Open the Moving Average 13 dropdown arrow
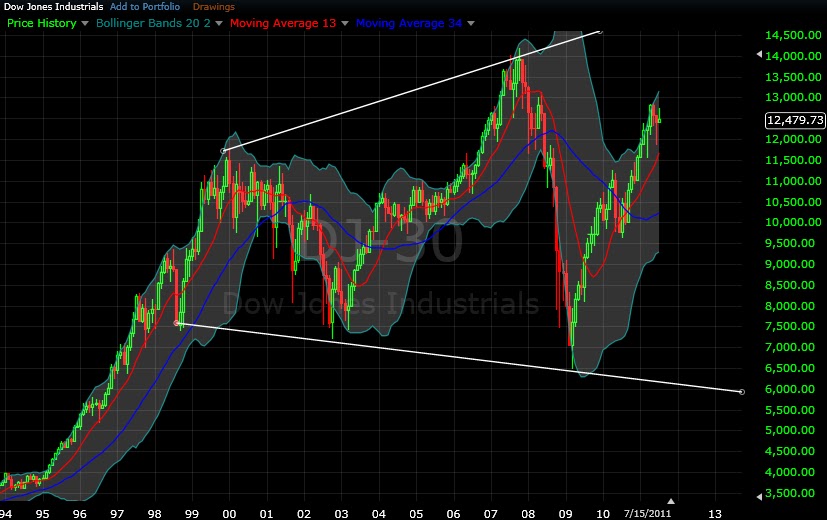The width and height of the screenshot is (827, 520). pos(345,24)
